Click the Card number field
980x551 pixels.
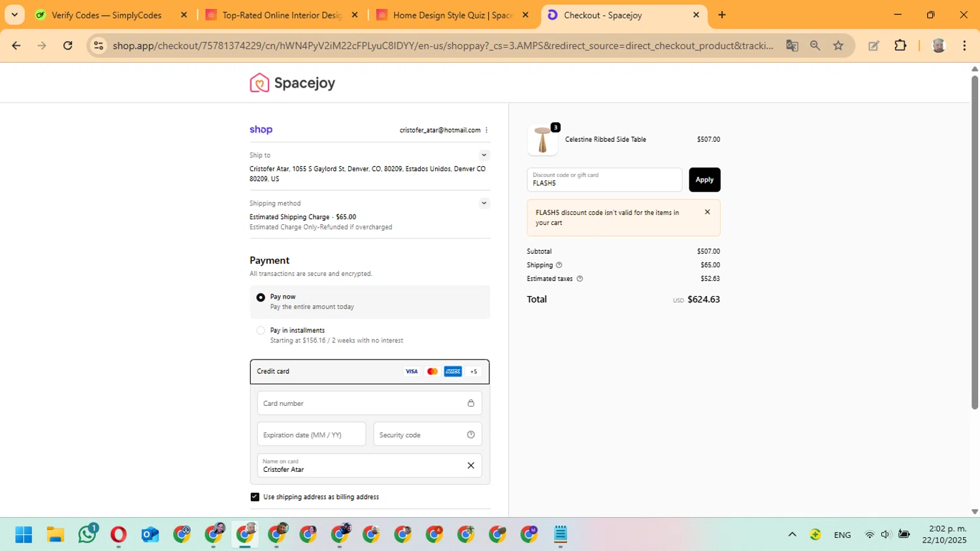tap(370, 403)
